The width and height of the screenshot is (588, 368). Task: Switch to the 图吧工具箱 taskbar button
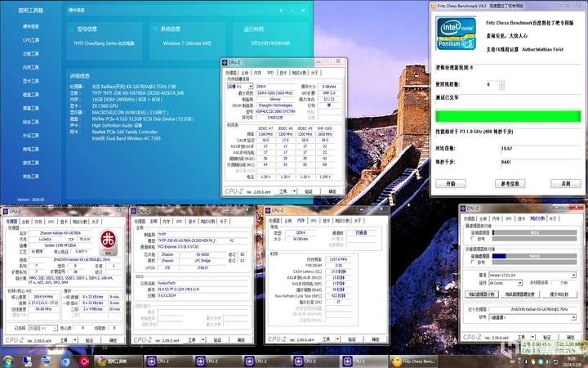click(118, 361)
